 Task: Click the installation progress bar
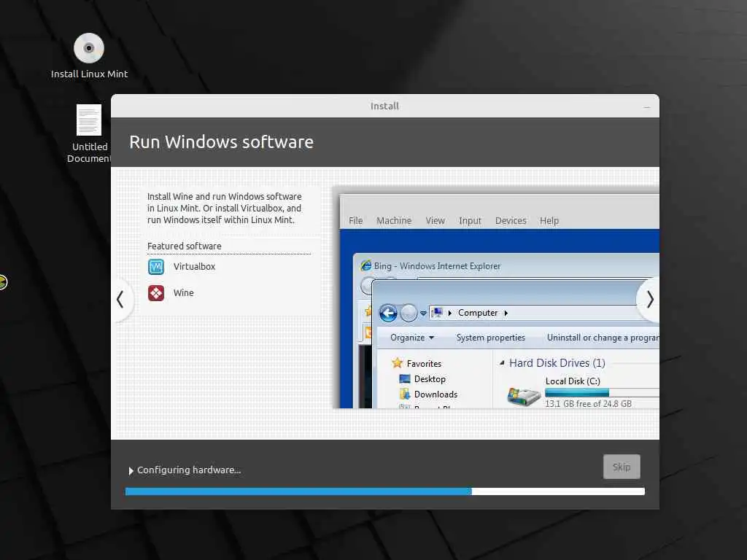tap(385, 491)
